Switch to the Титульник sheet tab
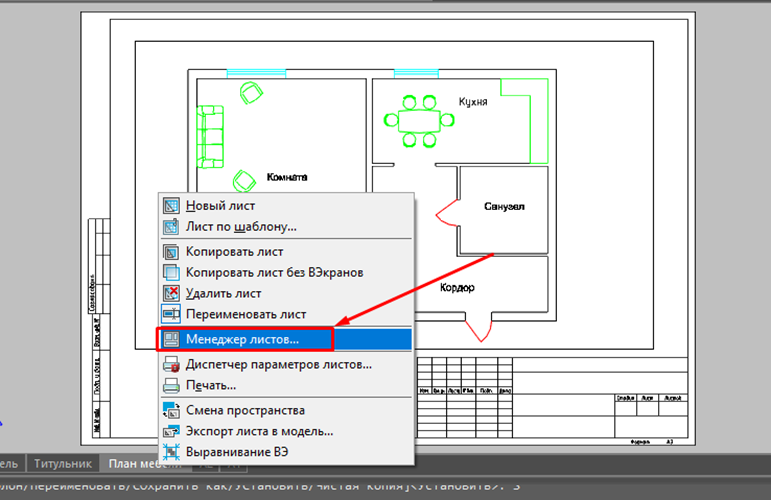 coord(63,464)
